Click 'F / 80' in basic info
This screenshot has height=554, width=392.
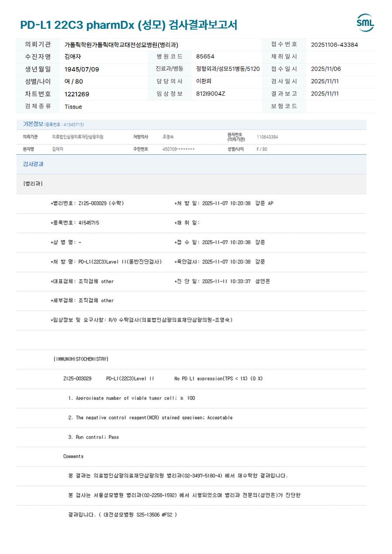click(262, 149)
